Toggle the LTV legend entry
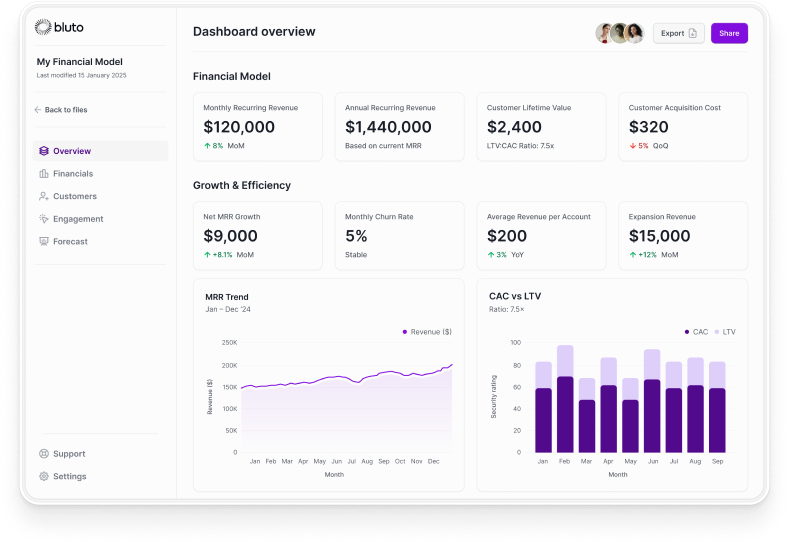Image resolution: width=788 pixels, height=542 pixels. pos(724,331)
